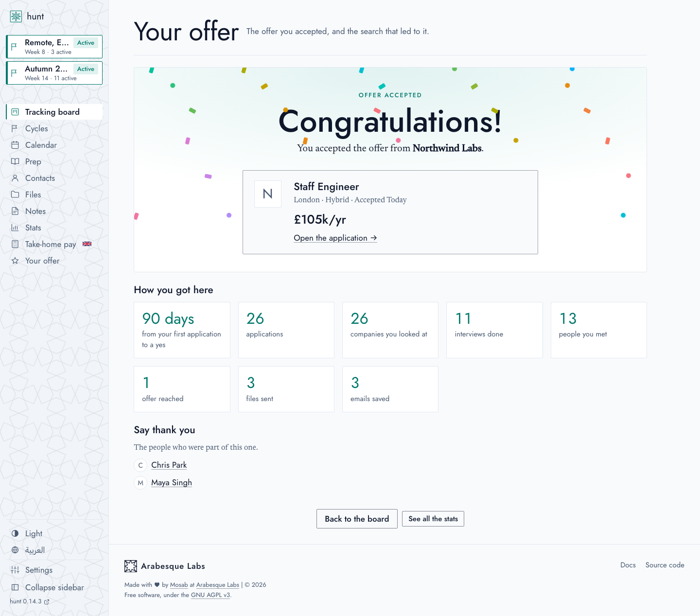Viewport: 700px width, 616px height.
Task: Click the globe language icon
Action: click(15, 550)
